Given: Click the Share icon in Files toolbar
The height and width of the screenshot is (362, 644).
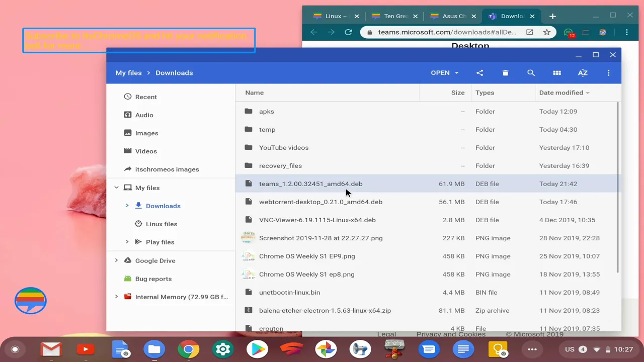Looking at the screenshot, I should coord(479,73).
